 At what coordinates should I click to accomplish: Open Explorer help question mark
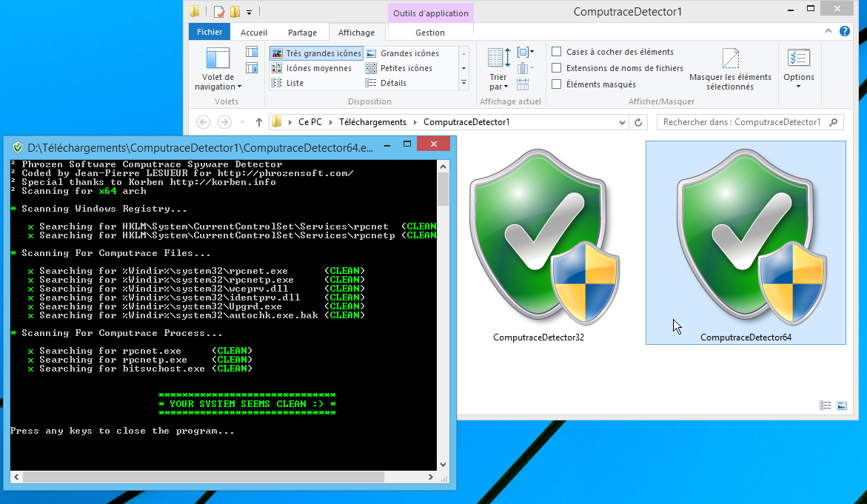(x=844, y=32)
